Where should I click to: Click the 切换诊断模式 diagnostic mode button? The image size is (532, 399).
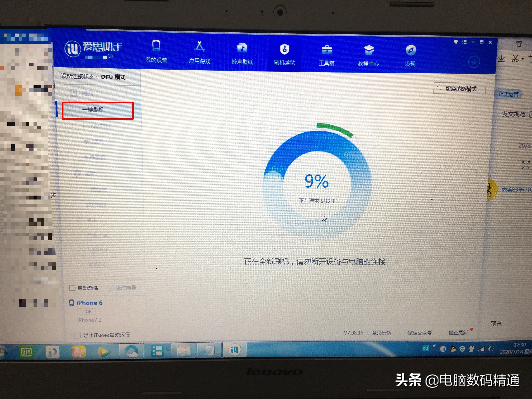coord(459,89)
